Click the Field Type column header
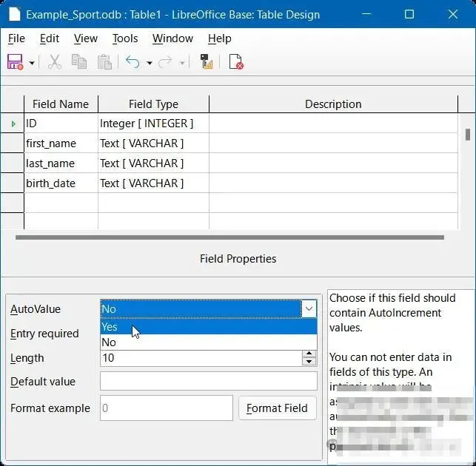This screenshot has height=466, width=476. point(153,104)
